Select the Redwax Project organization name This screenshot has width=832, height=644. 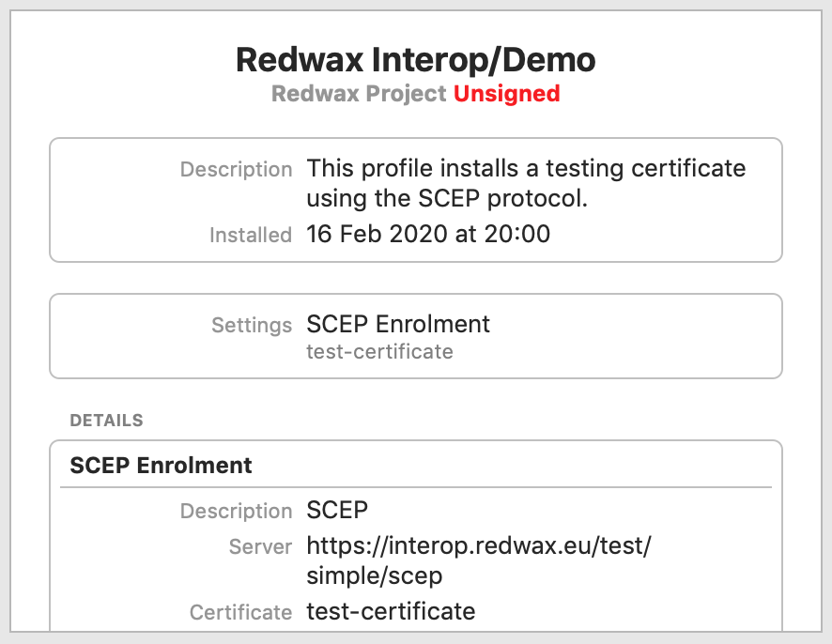[359, 94]
